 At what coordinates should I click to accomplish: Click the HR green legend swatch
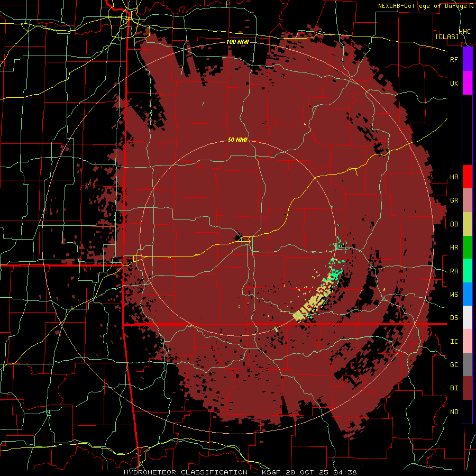click(x=467, y=248)
